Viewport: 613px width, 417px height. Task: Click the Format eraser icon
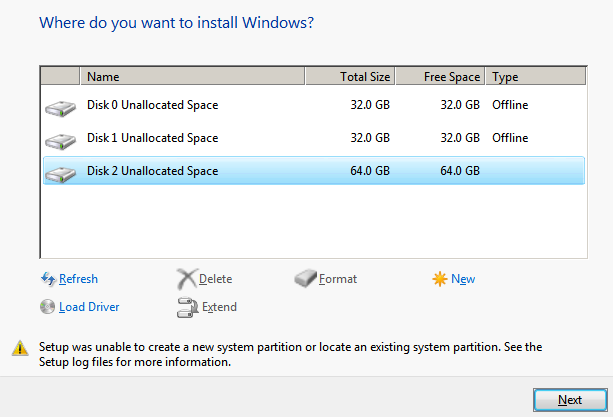click(x=305, y=278)
